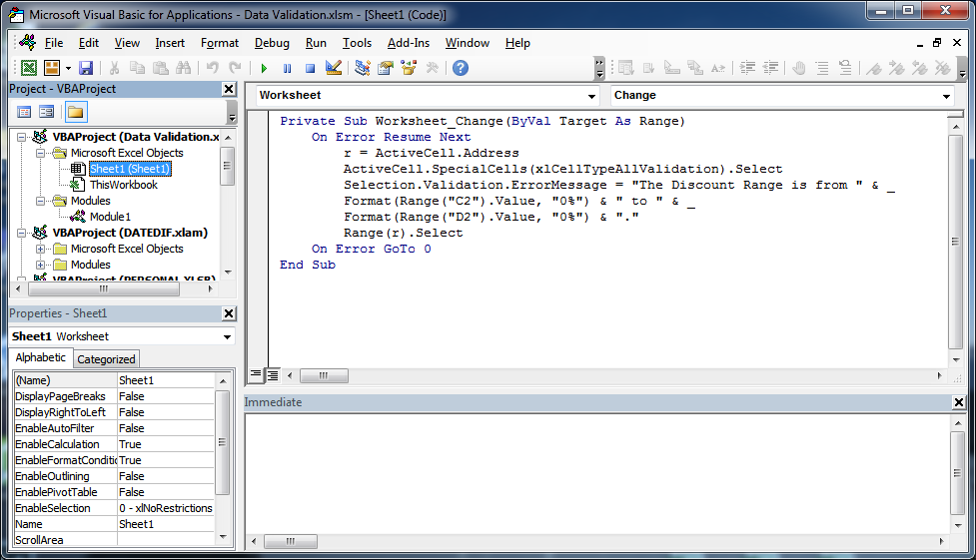The height and width of the screenshot is (560, 976).
Task: Break code execution with the pause icon
Action: coord(287,69)
